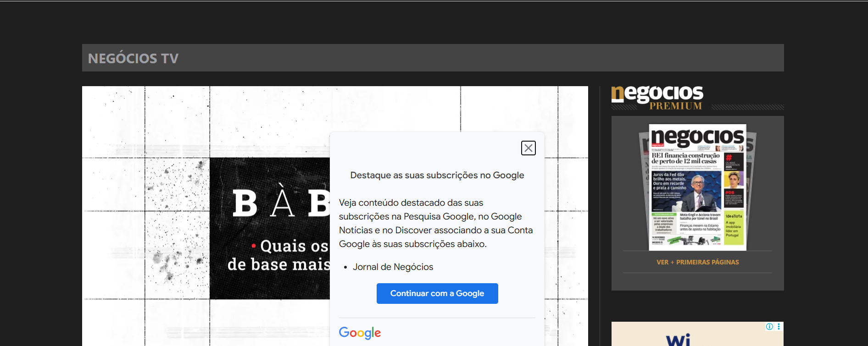Click the popup title about Google subscriptions
Screen dimensions: 868x346
[437, 175]
